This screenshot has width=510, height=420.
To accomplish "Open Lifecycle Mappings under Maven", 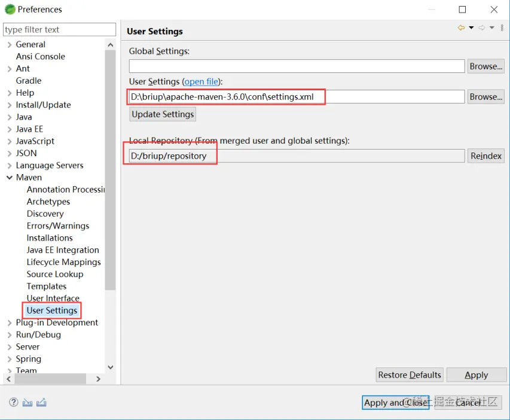I will point(64,262).
